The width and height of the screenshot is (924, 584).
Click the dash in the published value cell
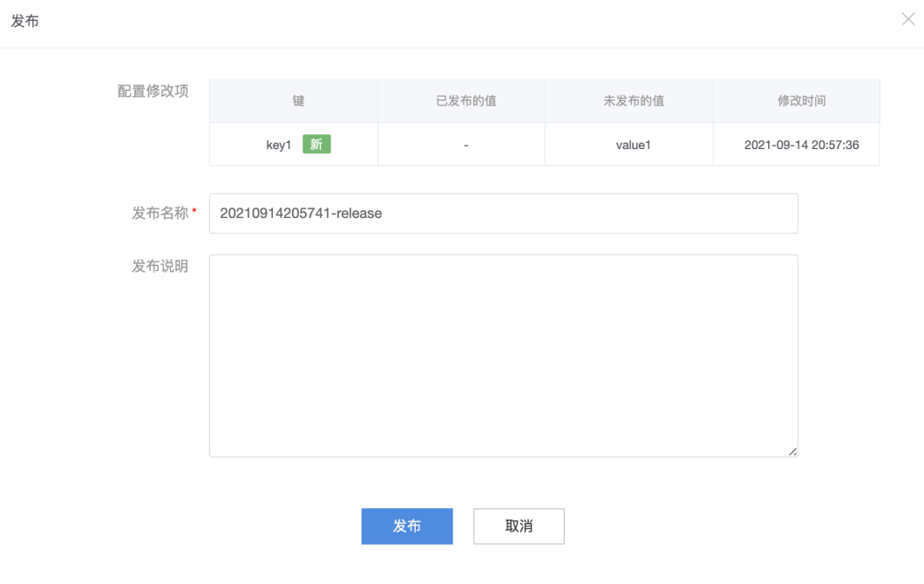(465, 146)
